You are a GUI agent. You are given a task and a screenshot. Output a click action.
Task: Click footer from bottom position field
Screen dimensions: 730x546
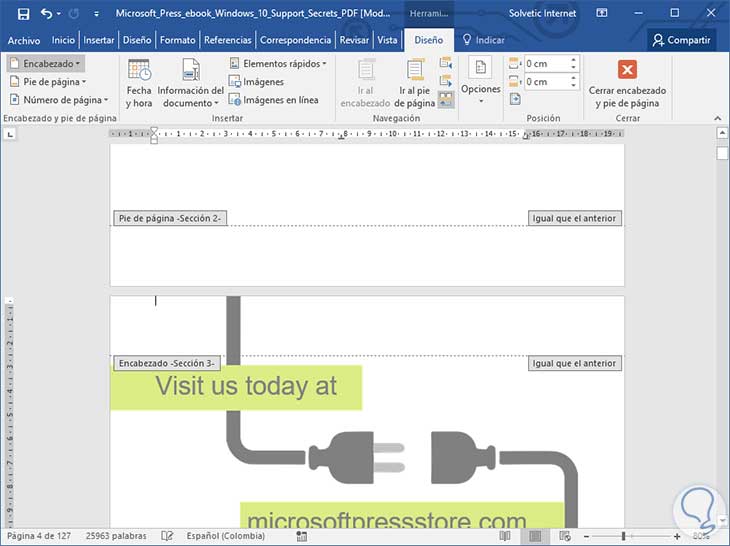(x=546, y=82)
